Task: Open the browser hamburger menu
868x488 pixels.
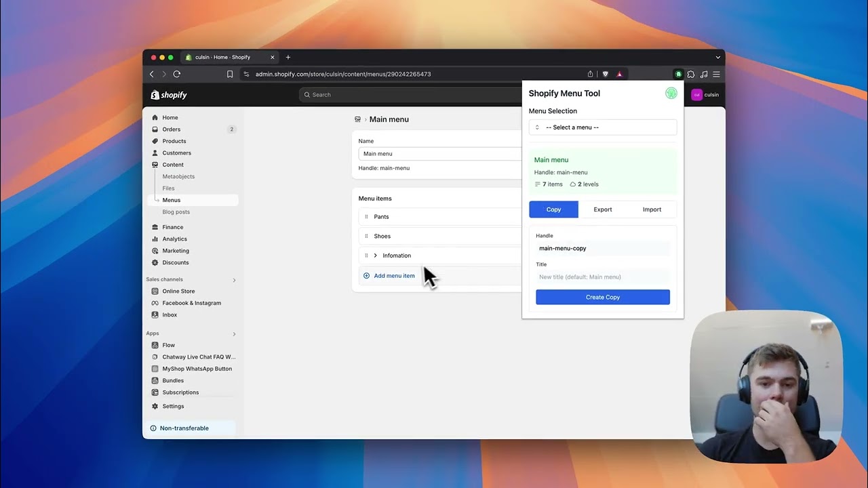Action: pos(716,74)
